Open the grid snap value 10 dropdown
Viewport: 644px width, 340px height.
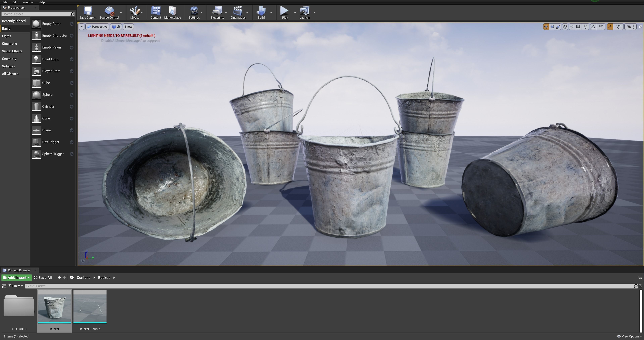tap(585, 27)
